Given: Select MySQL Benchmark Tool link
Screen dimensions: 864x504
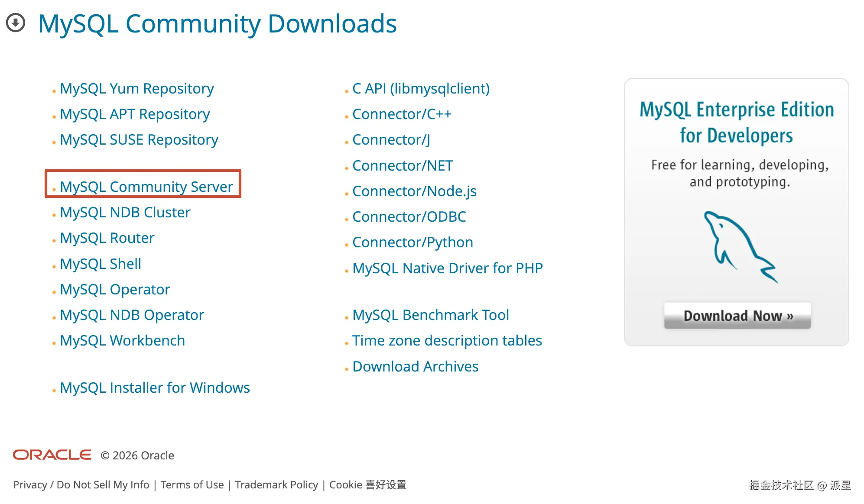Looking at the screenshot, I should pyautogui.click(x=430, y=315).
